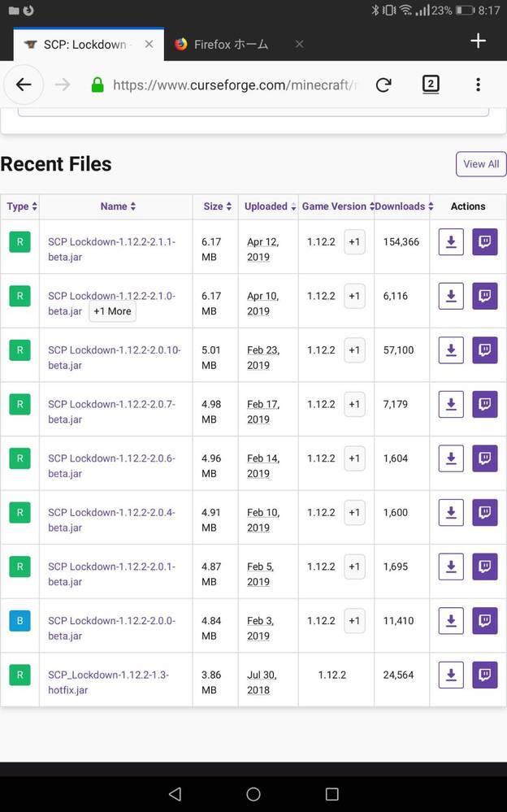This screenshot has width=507, height=812.
Task: Select the Jul 30, 2018 upload date
Action: click(x=262, y=682)
